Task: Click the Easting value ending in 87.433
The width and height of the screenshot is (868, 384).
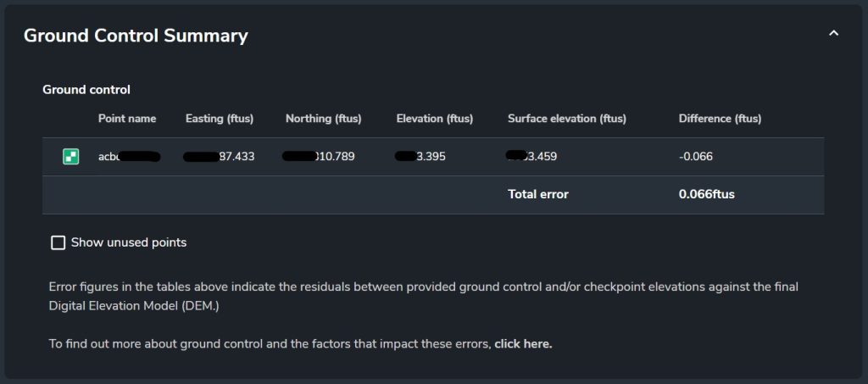Action: 220,157
